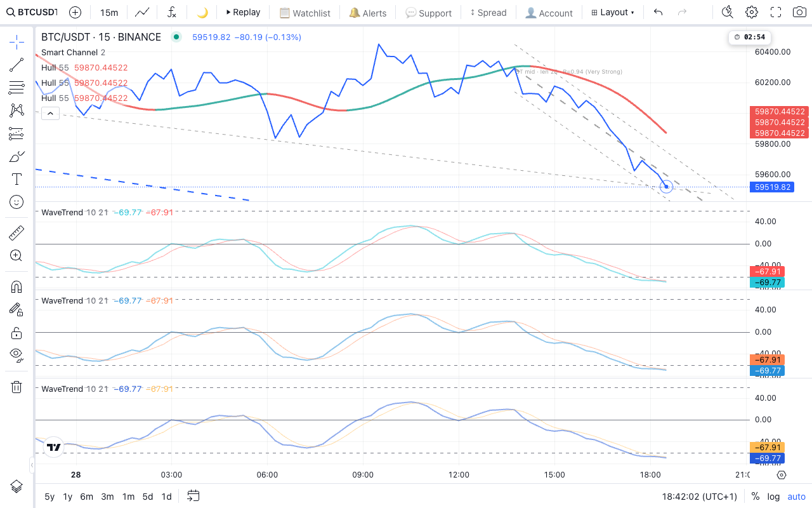The width and height of the screenshot is (812, 508).
Task: Open the line chart type selector
Action: pos(143,12)
